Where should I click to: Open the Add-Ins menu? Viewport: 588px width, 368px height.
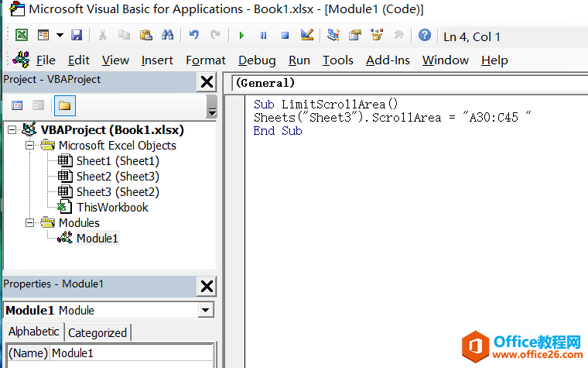[x=388, y=60]
